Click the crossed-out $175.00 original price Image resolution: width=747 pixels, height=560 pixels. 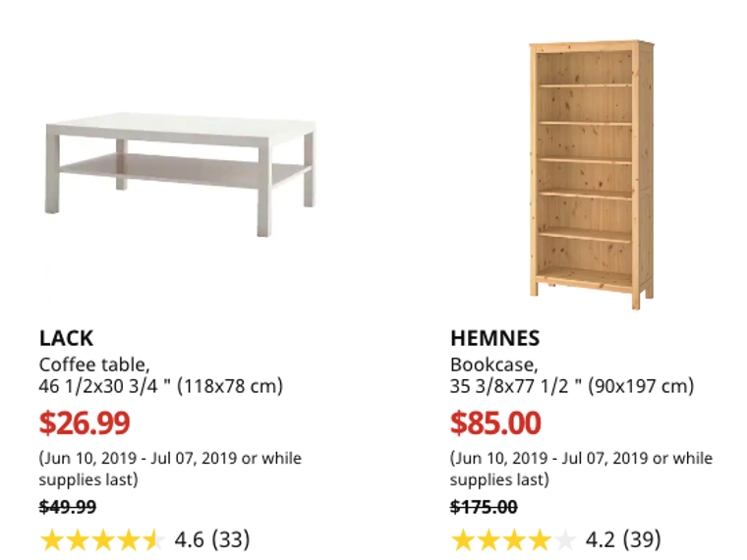point(484,507)
